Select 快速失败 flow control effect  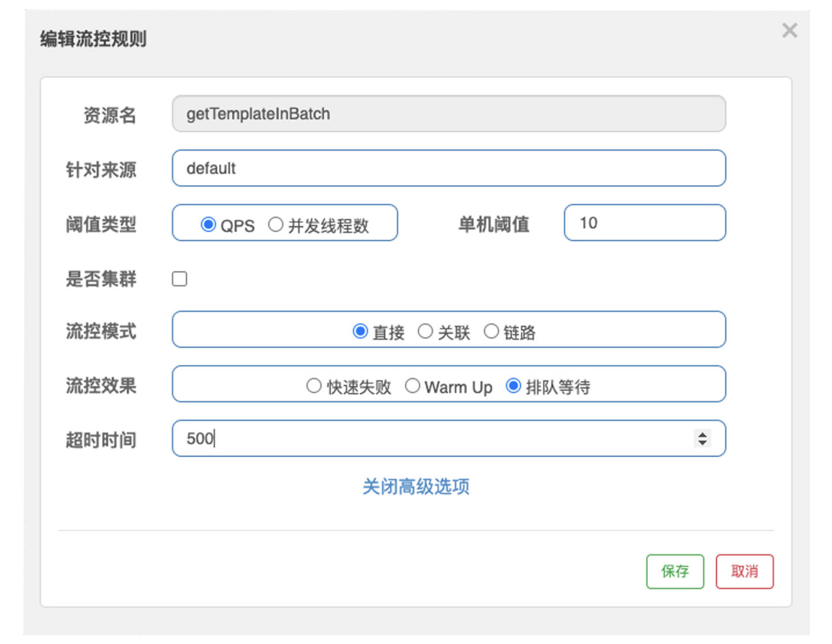[x=314, y=385]
